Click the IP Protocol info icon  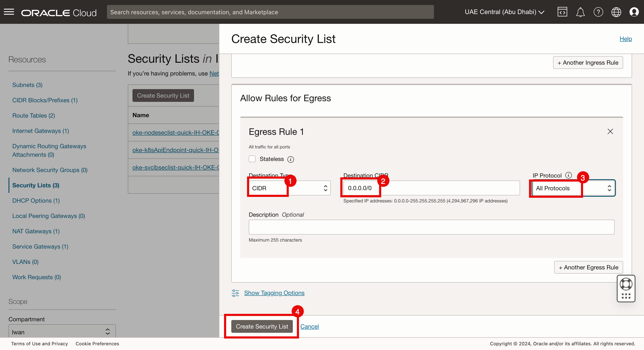568,175
